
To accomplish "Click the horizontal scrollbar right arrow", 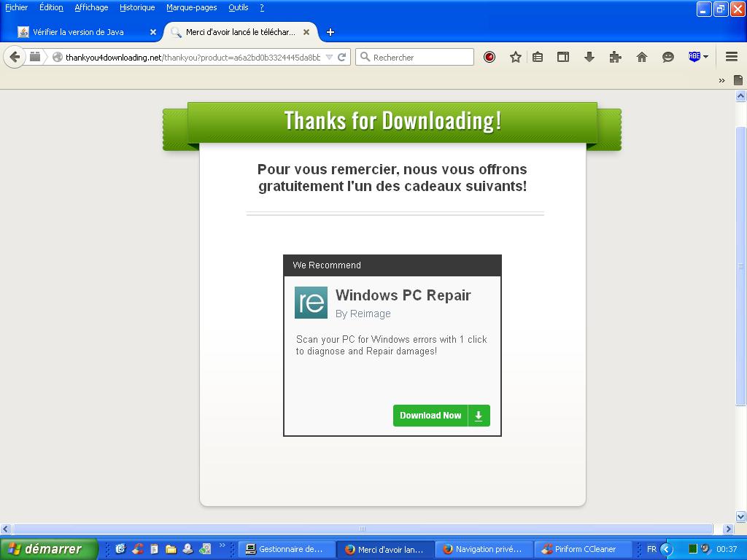I will click(x=727, y=529).
